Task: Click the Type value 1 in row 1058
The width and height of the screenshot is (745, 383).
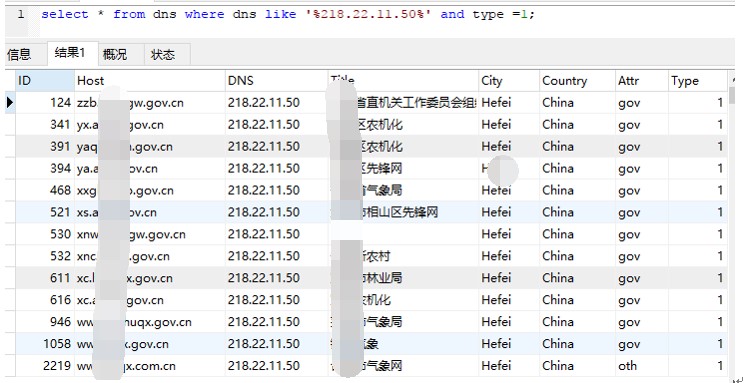Action: pos(697,344)
